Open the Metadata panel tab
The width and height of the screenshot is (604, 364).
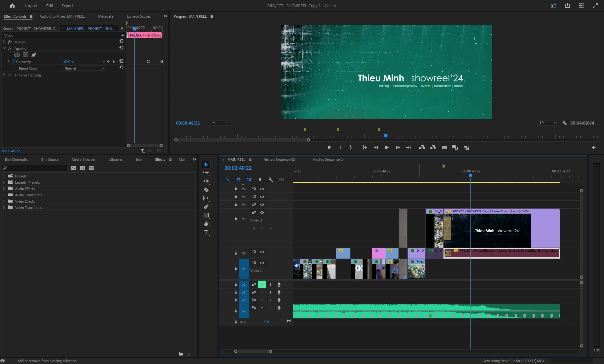point(106,16)
